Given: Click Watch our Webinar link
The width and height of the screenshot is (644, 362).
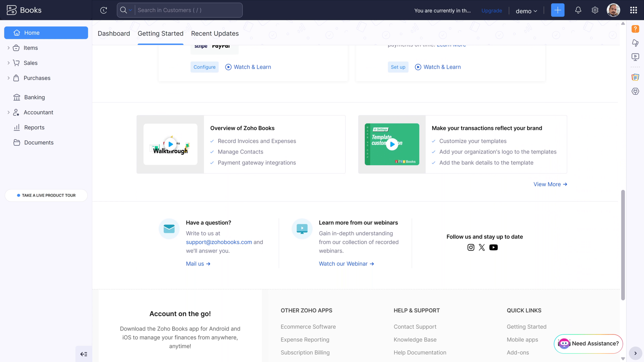Looking at the screenshot, I should (x=347, y=264).
